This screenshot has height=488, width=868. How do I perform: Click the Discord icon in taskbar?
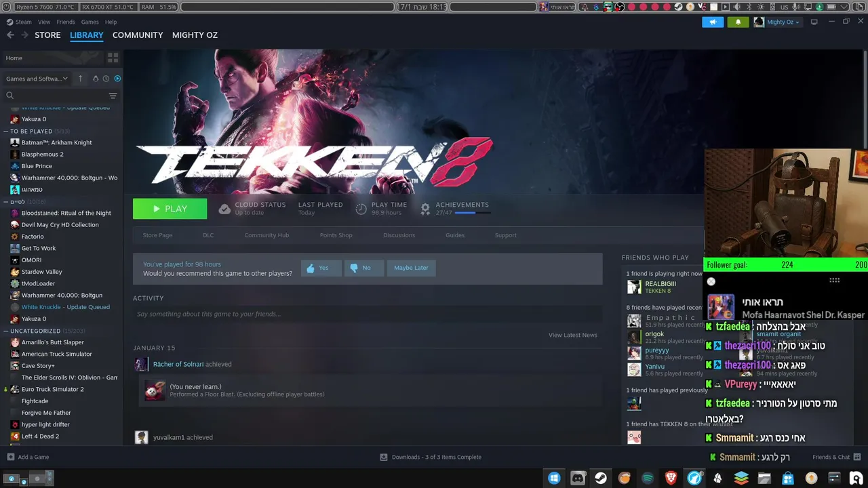point(577,478)
